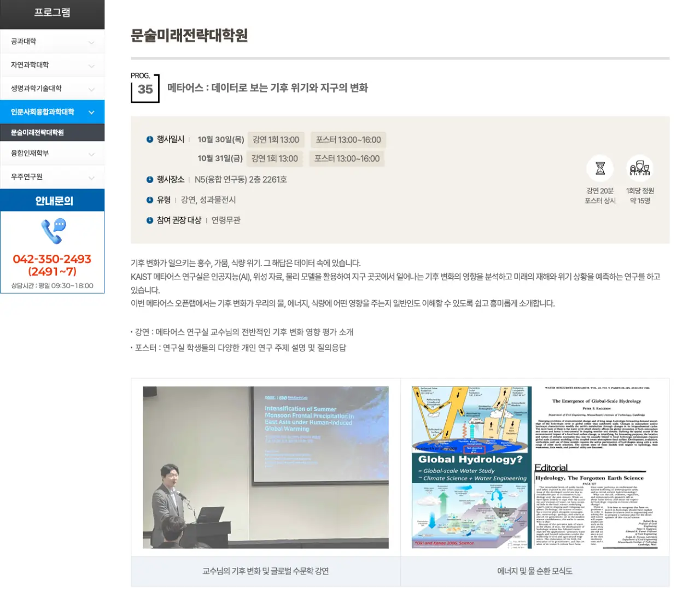Open the professor lecture photo thumbnail
Screen dimensions: 700x592
(266, 467)
